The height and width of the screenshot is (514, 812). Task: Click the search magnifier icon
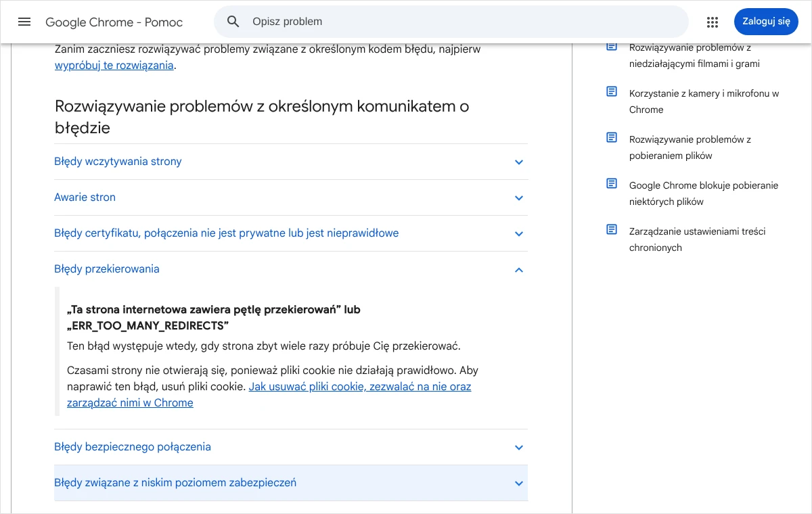click(233, 22)
